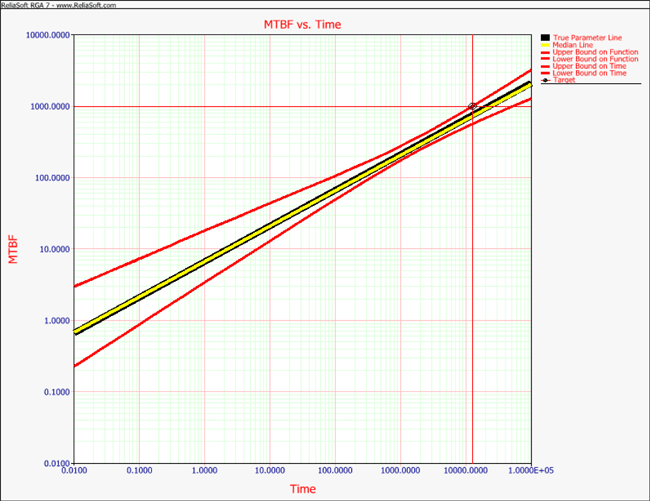
Task: Click the Target symbol in the legend
Action: tap(546, 80)
